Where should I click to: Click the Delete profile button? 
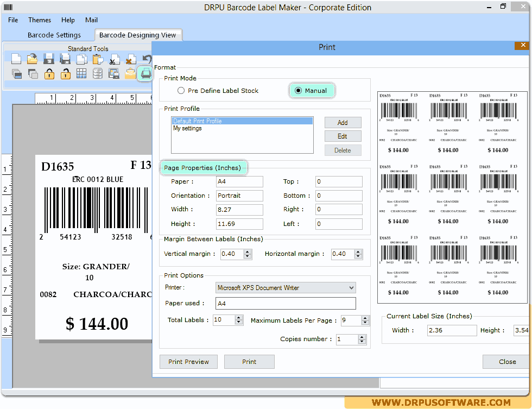click(343, 150)
